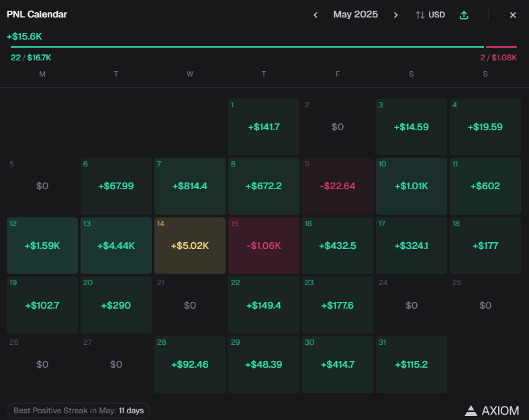Select May 18 cell showing +$177
Viewport: 529px width, 420px height.
pos(485,246)
